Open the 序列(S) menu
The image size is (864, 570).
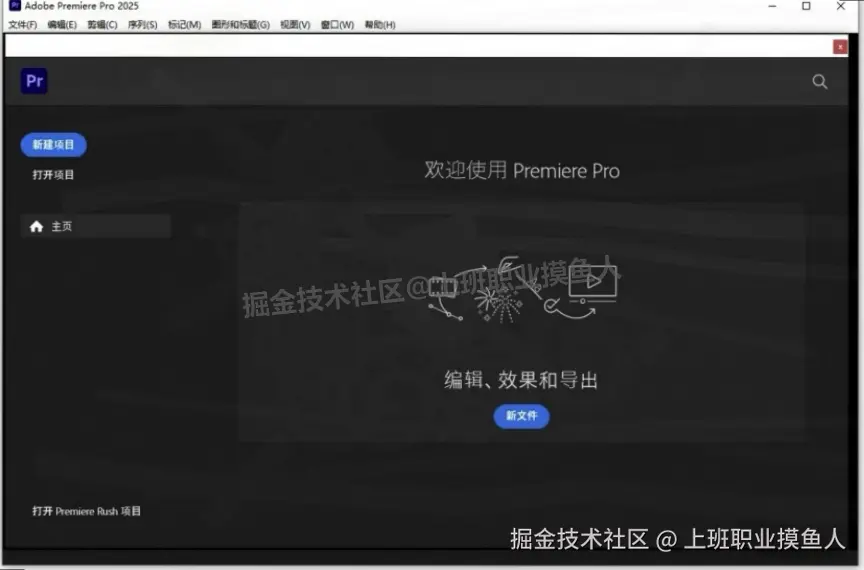tap(143, 25)
